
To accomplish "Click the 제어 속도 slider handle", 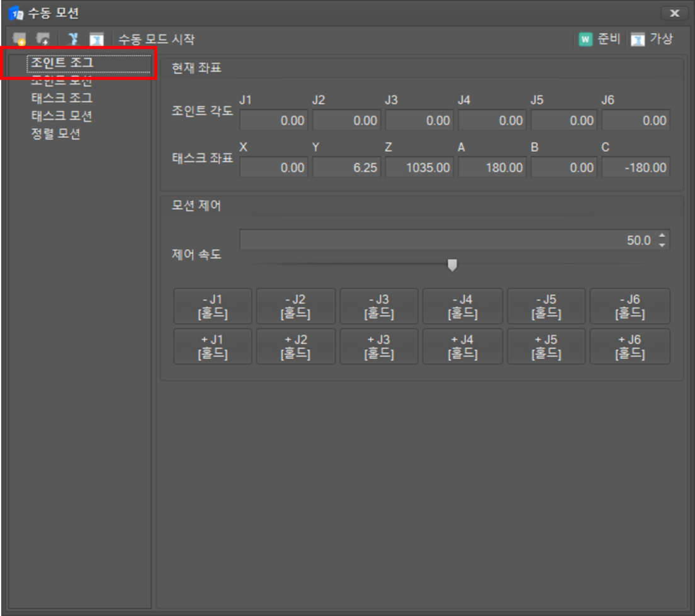I will click(x=452, y=265).
